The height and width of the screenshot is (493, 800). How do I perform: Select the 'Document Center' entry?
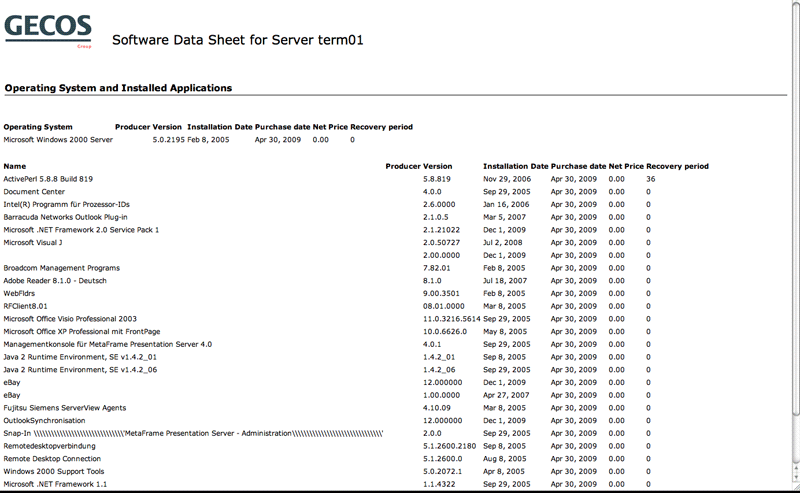pos(34,192)
